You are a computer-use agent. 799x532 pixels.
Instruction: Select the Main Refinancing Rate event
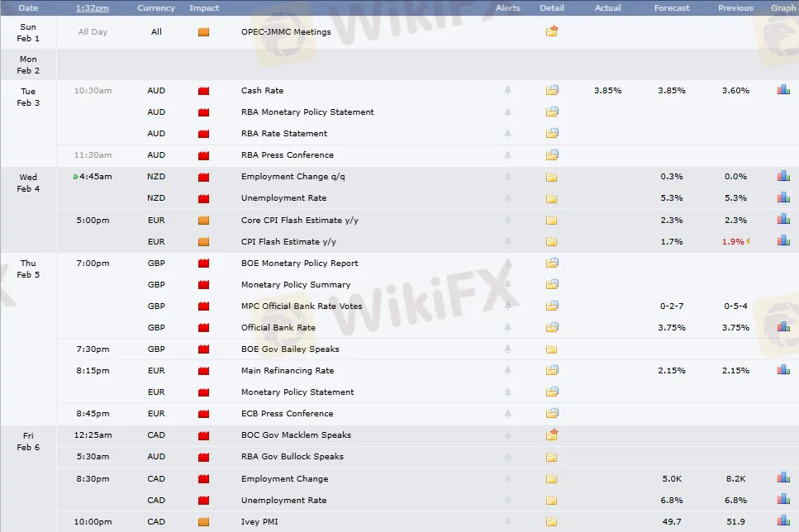[288, 370]
